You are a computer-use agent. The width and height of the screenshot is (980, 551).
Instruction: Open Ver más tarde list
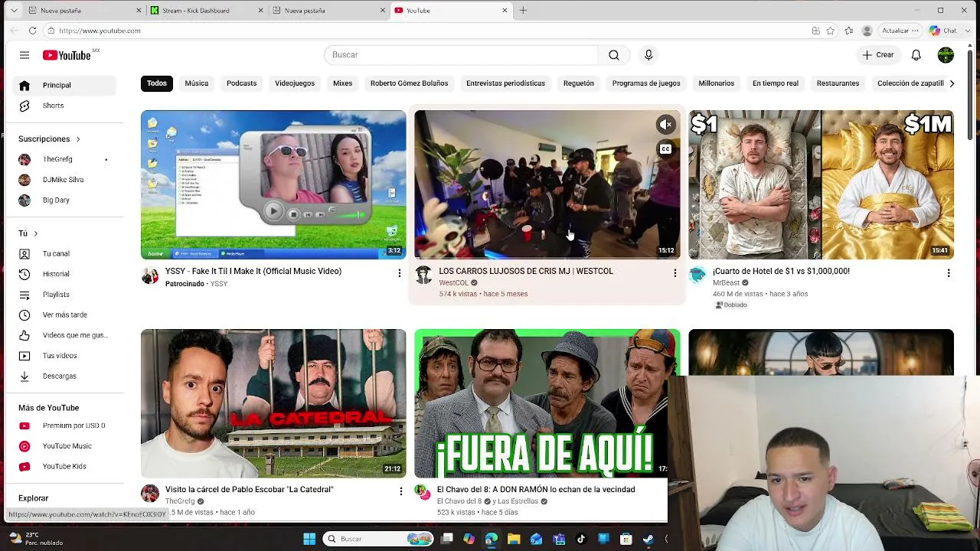click(65, 315)
